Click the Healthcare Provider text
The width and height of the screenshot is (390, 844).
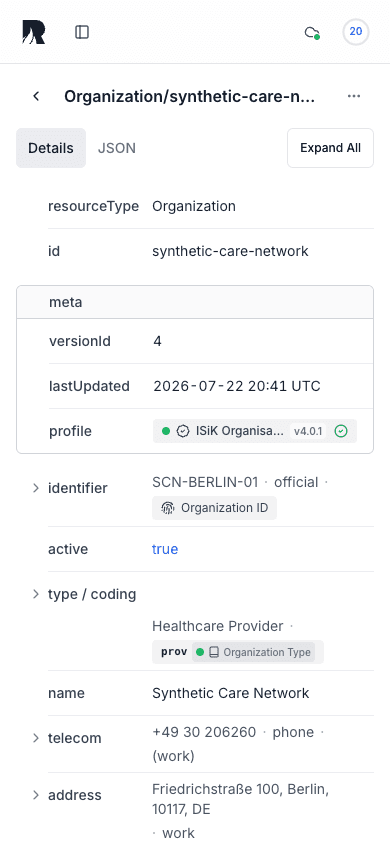[217, 627]
